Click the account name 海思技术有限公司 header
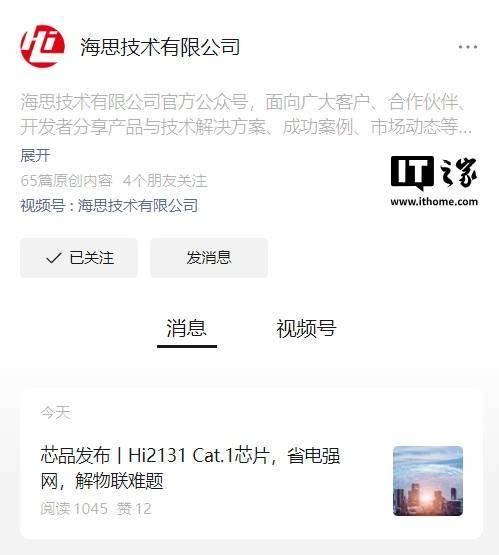This screenshot has height=555, width=499. pos(160,47)
